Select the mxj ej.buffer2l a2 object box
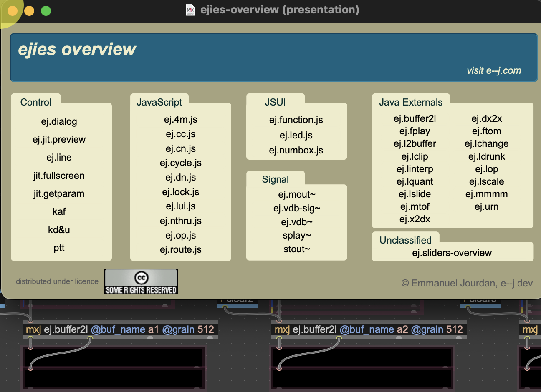Image resolution: width=541 pixels, height=392 pixels. coord(369,329)
